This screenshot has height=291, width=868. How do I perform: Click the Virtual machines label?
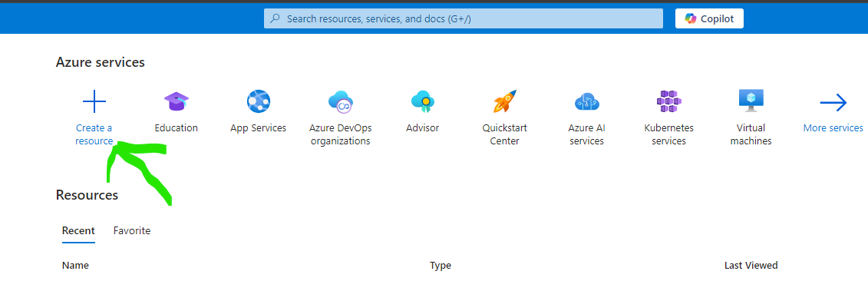tap(751, 134)
